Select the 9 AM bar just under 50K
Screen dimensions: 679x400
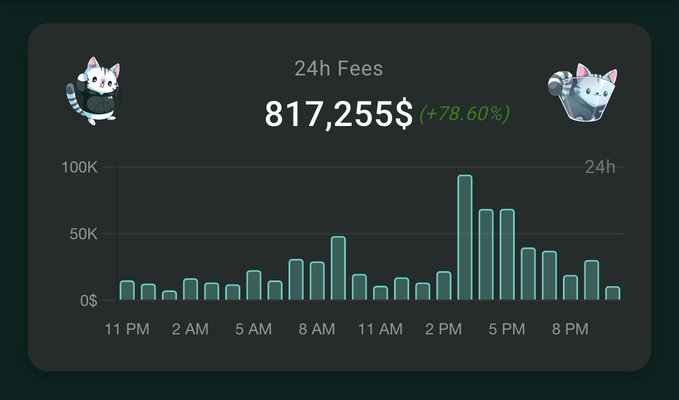click(x=338, y=268)
